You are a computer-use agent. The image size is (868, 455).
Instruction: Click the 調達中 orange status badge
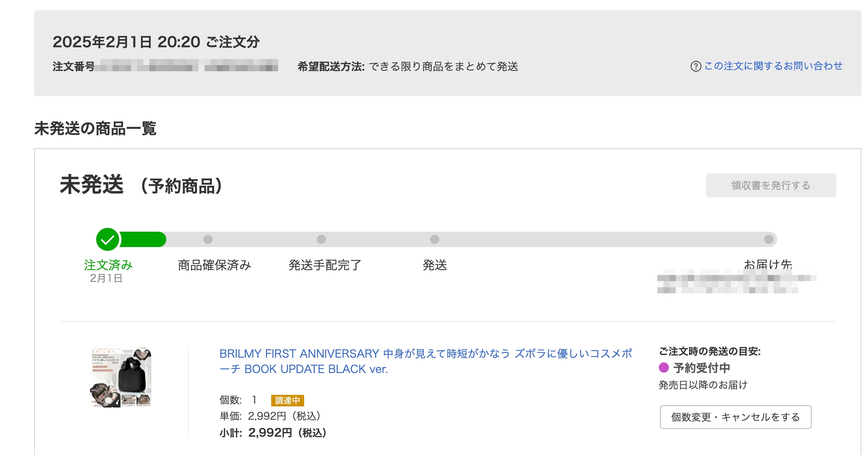(x=287, y=400)
